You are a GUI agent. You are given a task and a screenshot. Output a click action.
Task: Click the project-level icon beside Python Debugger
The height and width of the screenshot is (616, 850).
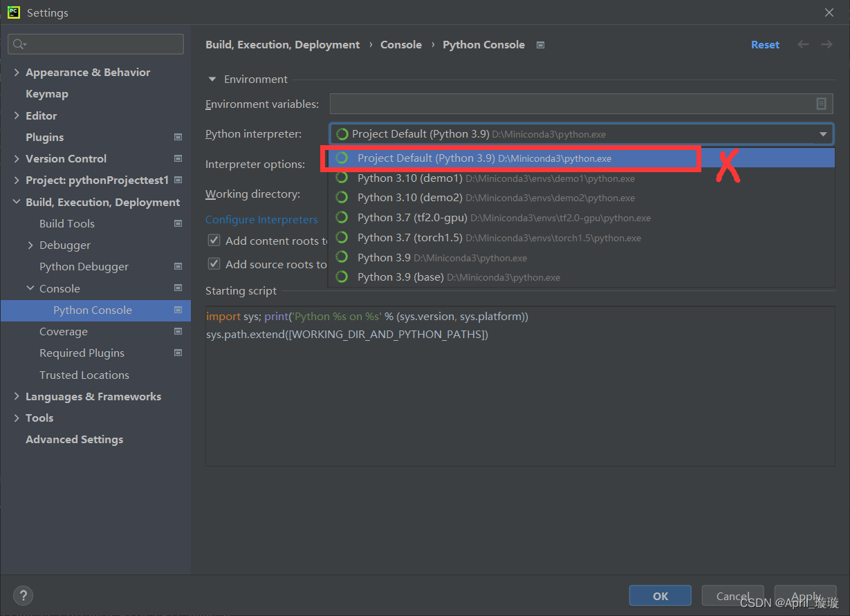(x=178, y=266)
